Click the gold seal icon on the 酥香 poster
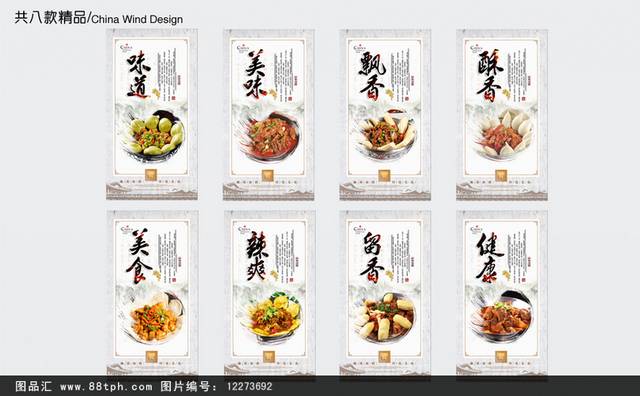The width and height of the screenshot is (640, 396). point(501,175)
